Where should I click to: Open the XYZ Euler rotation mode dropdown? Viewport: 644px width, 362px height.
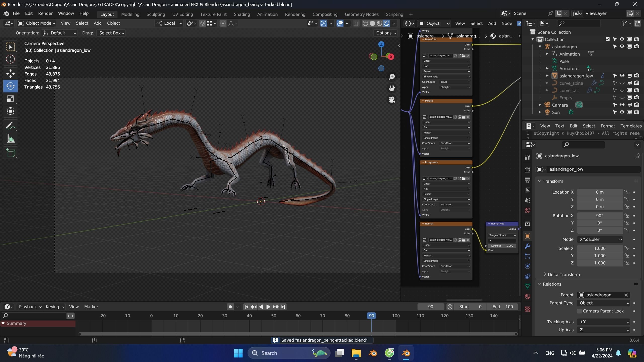tap(600, 240)
